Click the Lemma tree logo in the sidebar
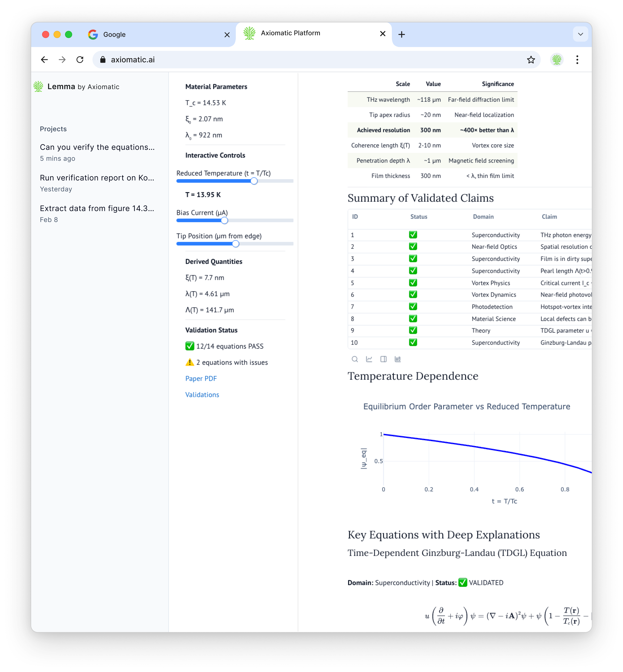Viewport: 623px width, 672px height. (38, 86)
